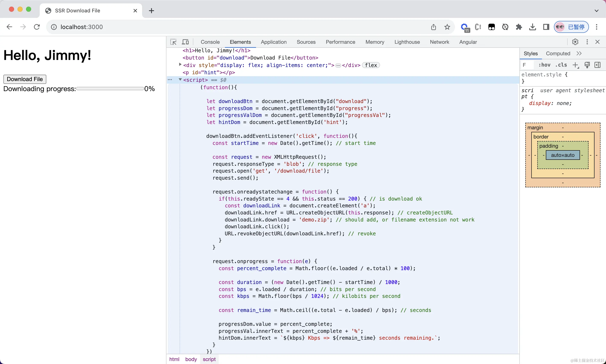Screen dimensions: 606x364
Task: Collapse the script node
Action: point(180,79)
